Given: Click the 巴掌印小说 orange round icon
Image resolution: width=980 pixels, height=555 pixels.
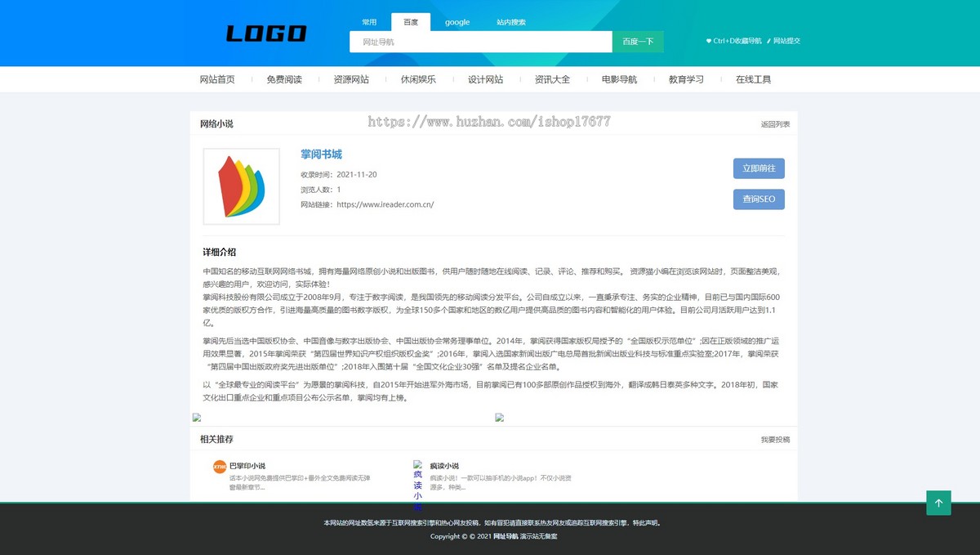Looking at the screenshot, I should click(220, 467).
